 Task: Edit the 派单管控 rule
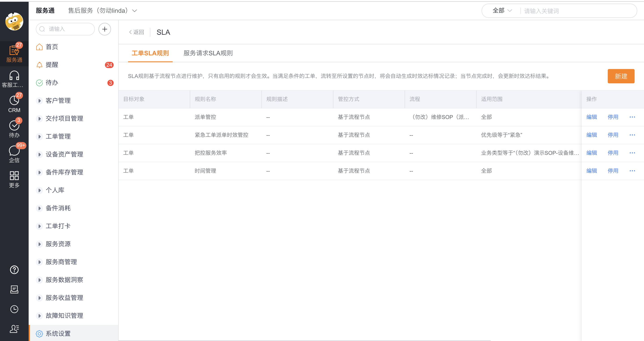coord(591,117)
